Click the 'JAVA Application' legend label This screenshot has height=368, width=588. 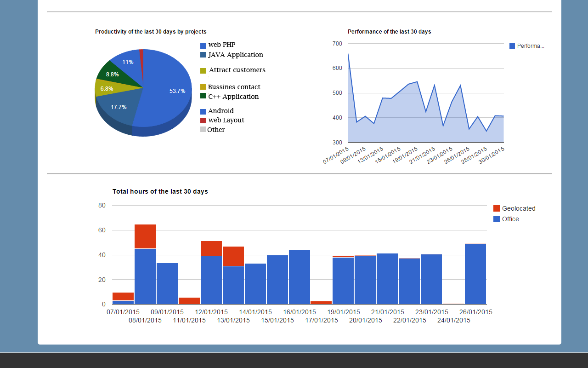(236, 55)
